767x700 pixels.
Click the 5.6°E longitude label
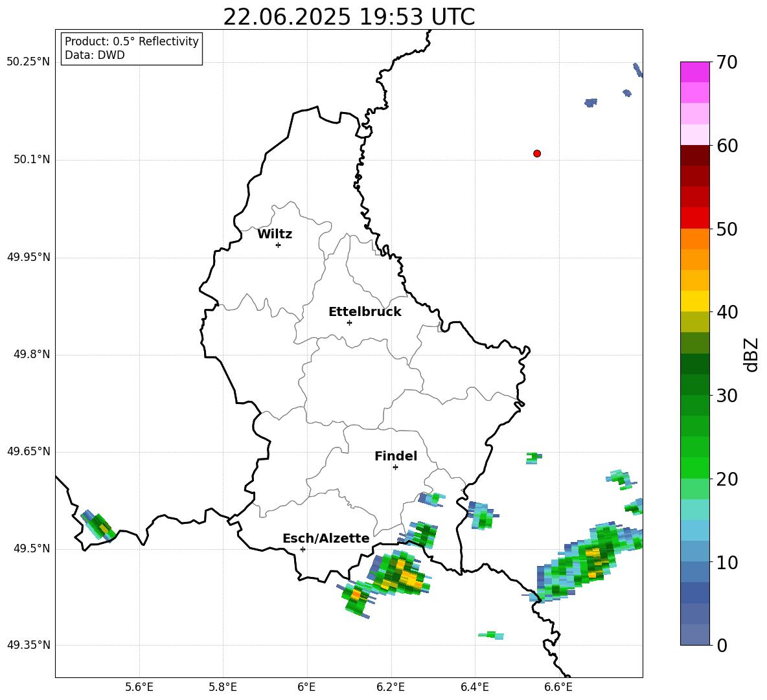(x=139, y=687)
